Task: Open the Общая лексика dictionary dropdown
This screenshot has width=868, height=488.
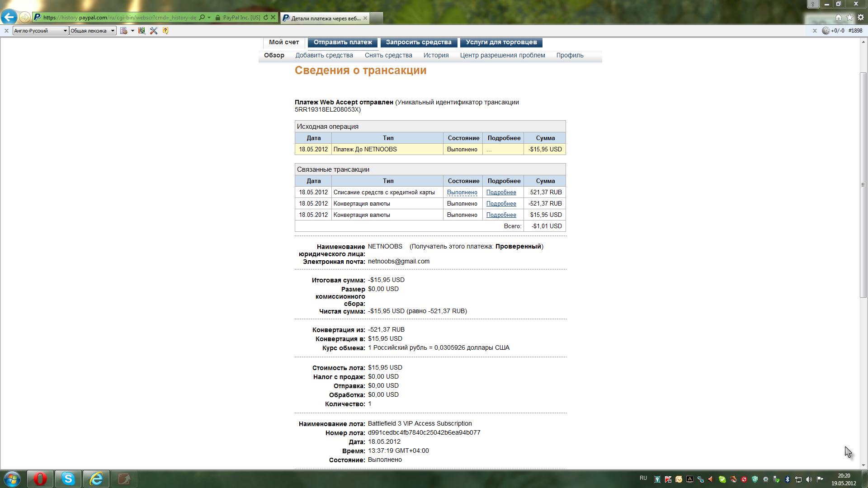Action: pyautogui.click(x=93, y=31)
